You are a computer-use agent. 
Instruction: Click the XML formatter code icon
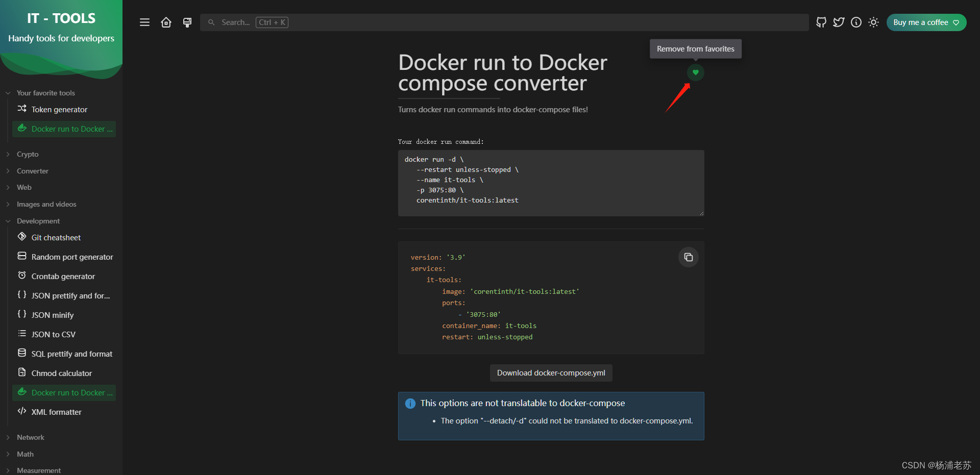[x=22, y=411]
